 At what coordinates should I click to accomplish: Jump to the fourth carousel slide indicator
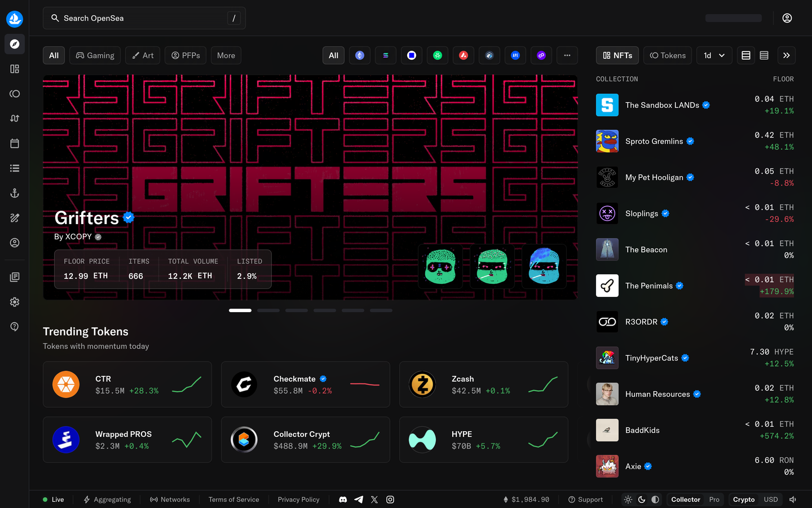click(325, 310)
